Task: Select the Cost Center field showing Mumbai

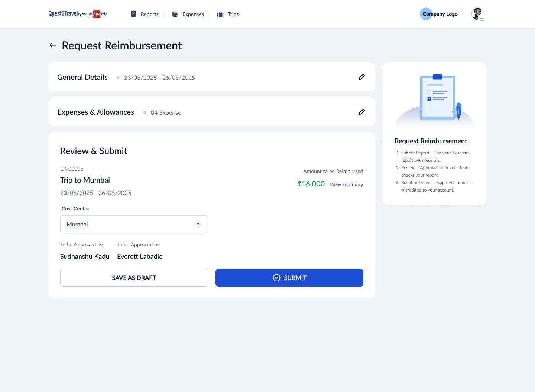Action: (x=134, y=224)
